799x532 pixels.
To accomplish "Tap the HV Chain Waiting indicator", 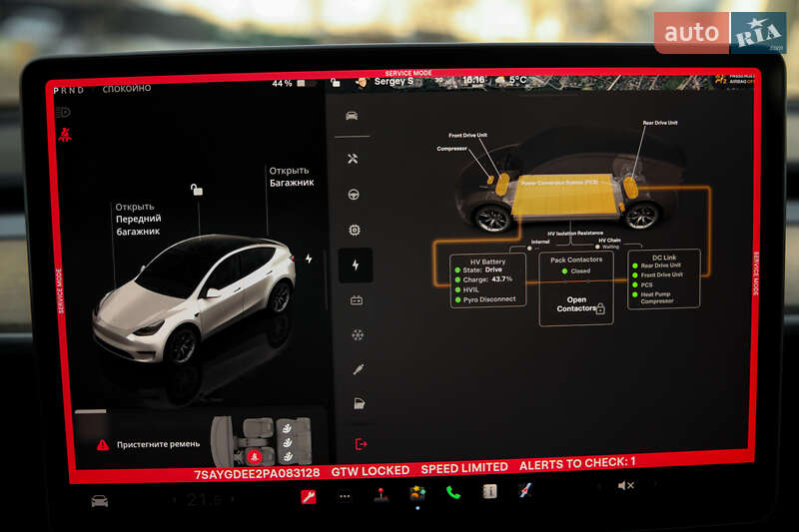I will pos(608,244).
